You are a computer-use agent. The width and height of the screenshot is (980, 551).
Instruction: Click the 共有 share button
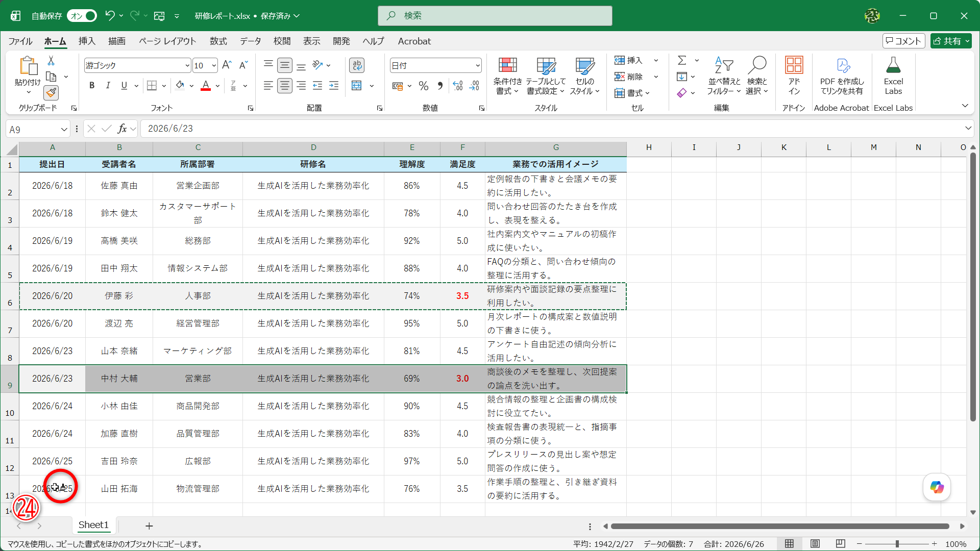coord(951,41)
